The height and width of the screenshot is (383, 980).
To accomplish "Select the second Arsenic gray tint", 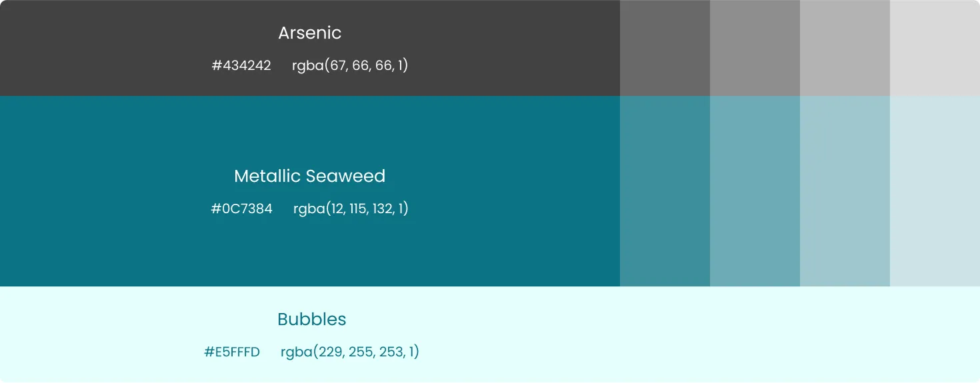I will tap(755, 48).
